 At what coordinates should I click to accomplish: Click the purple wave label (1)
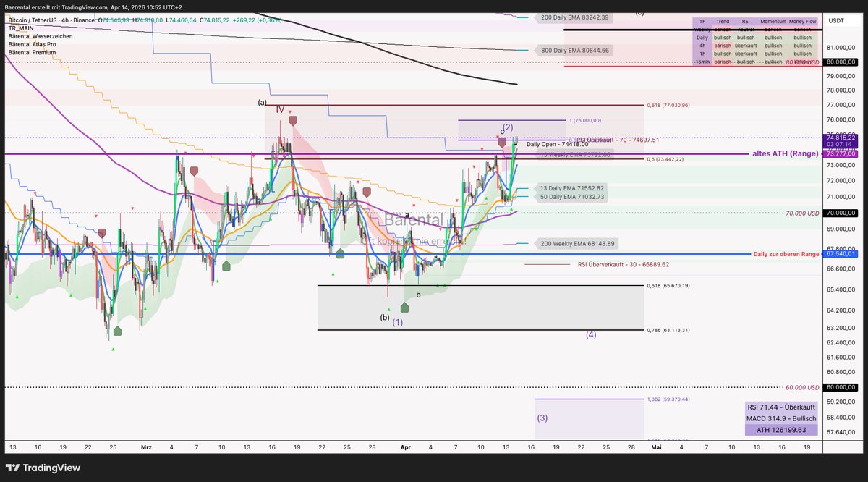[398, 323]
